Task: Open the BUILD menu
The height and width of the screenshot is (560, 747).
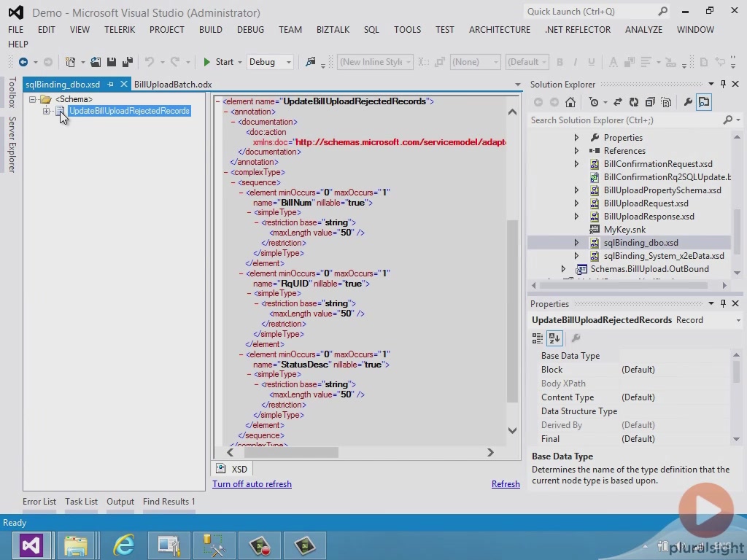Action: coord(211,29)
